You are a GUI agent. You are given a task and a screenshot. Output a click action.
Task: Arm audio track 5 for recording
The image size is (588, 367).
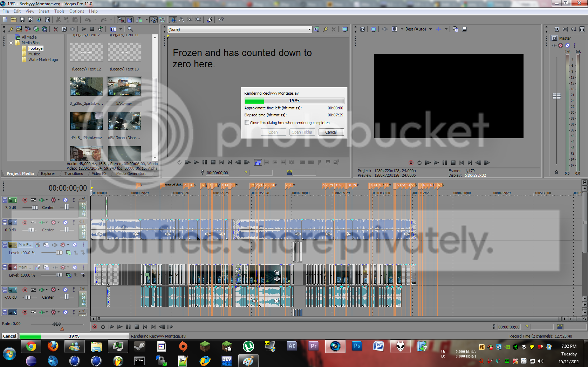(x=25, y=290)
